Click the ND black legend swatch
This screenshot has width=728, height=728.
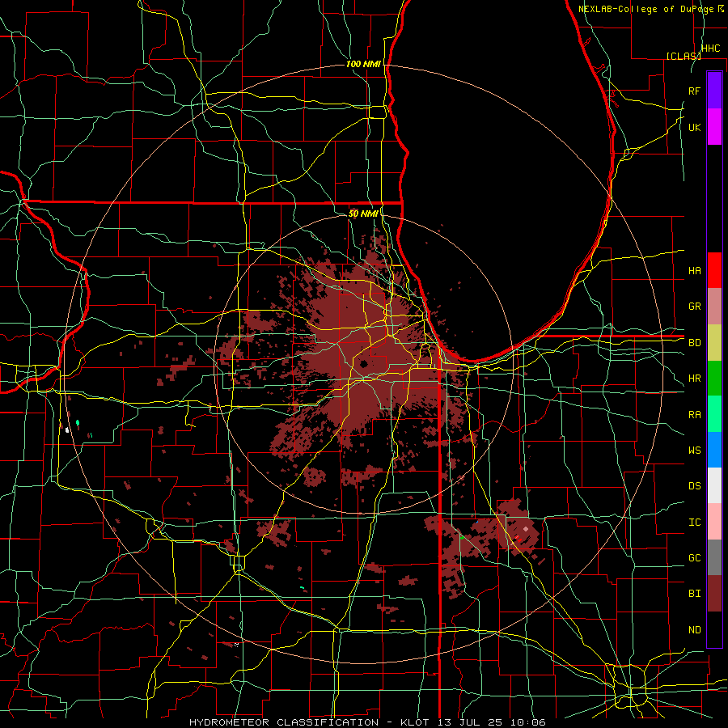click(x=714, y=629)
